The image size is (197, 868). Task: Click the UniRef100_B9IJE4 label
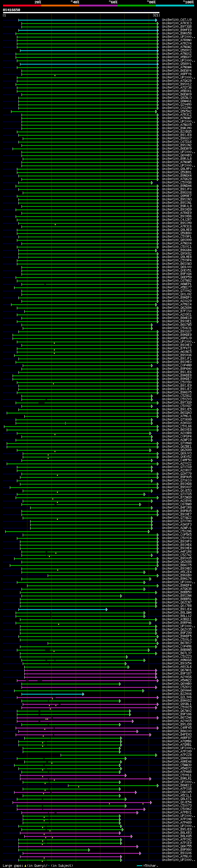pyautogui.click(x=177, y=609)
